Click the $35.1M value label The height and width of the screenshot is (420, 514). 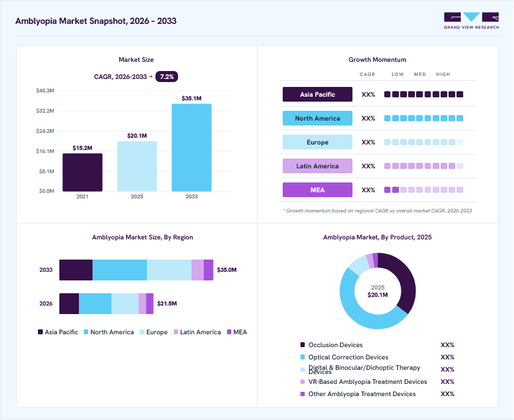click(x=192, y=99)
